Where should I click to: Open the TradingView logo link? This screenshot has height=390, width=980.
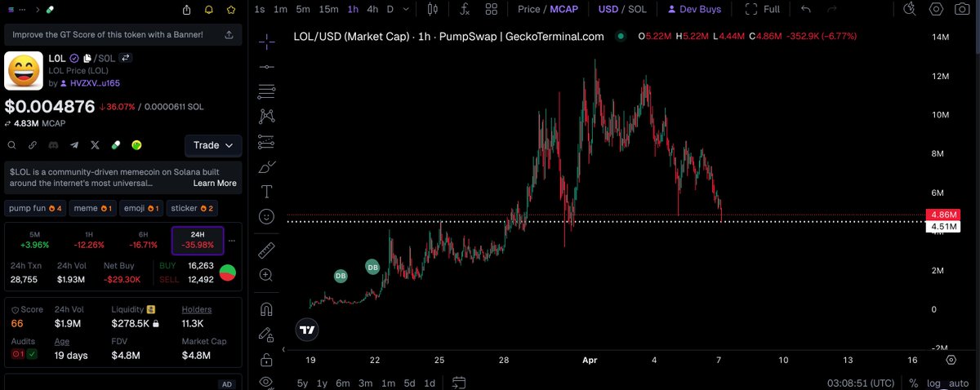(x=307, y=330)
